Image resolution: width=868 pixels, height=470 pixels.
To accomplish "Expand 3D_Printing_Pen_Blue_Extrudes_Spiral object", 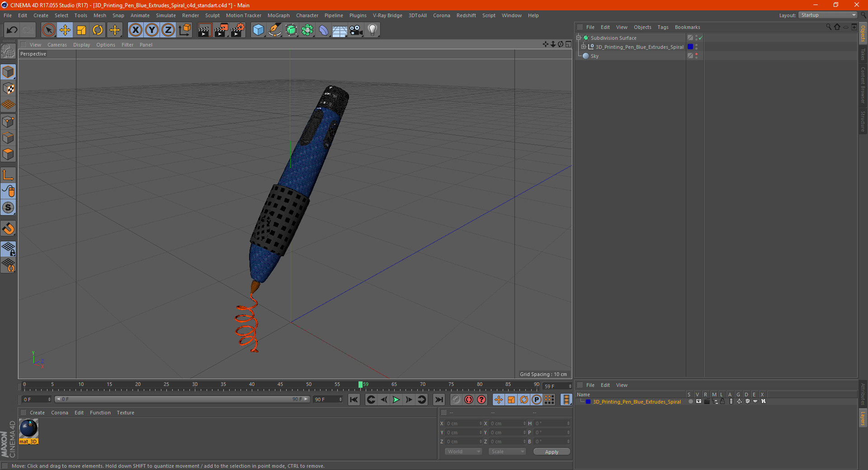I will click(583, 47).
